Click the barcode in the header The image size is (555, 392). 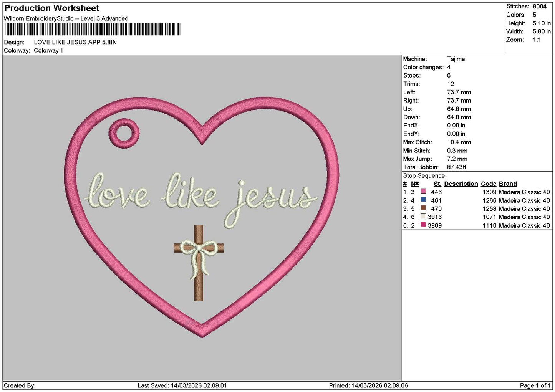click(x=93, y=30)
